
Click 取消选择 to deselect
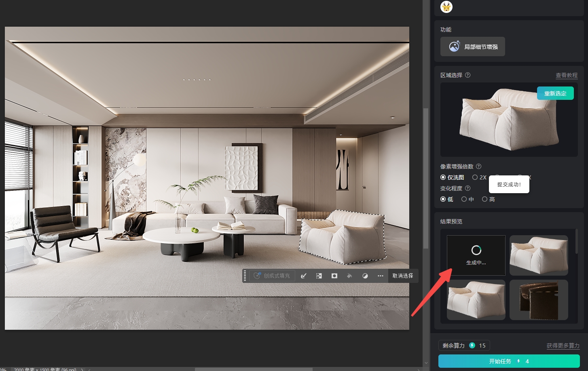click(403, 276)
